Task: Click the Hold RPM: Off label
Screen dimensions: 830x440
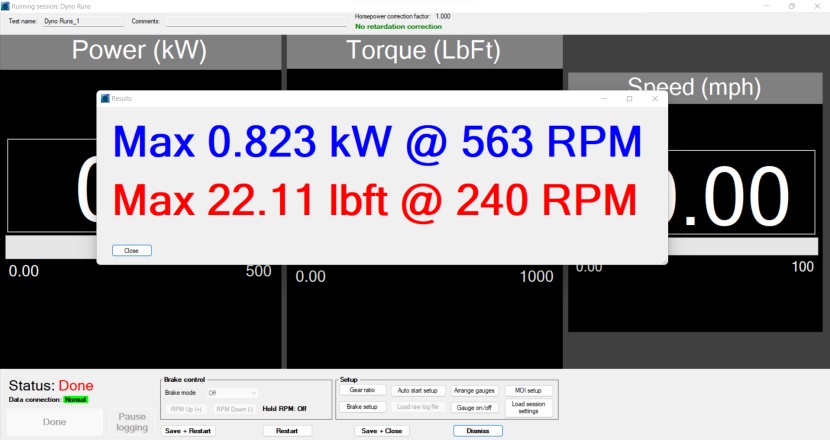Action: pyautogui.click(x=284, y=409)
